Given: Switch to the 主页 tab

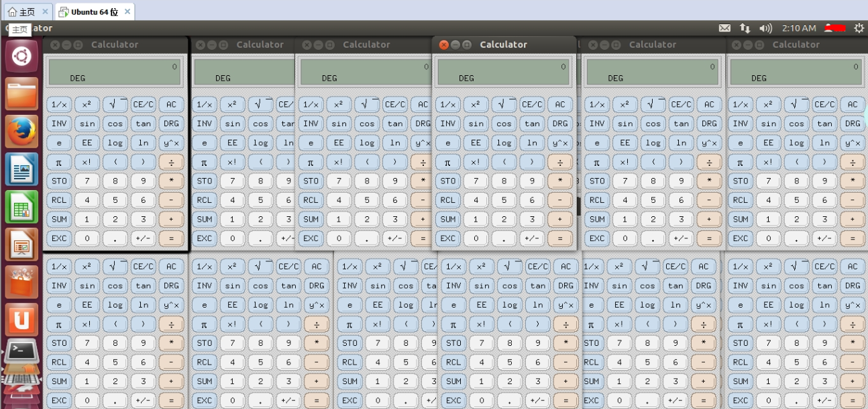Looking at the screenshot, I should pyautogui.click(x=27, y=11).
